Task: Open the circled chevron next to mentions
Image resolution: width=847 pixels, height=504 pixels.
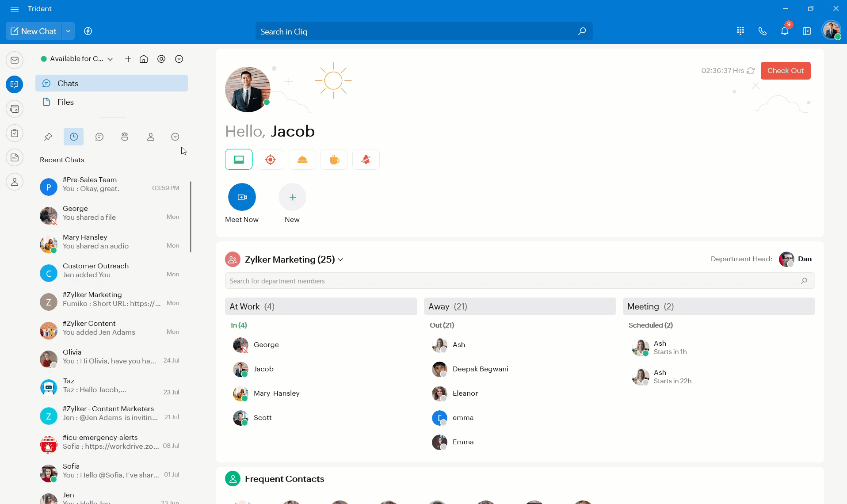Action: 179,59
